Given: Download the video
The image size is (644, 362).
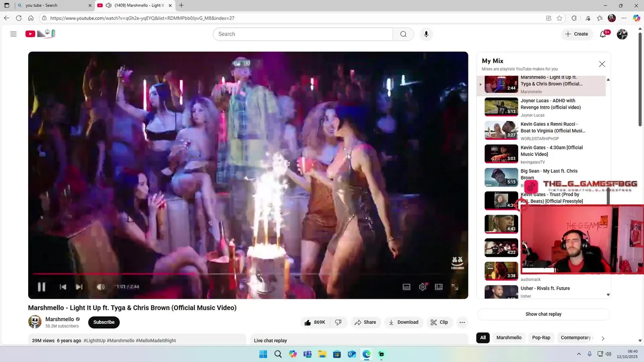Looking at the screenshot, I should click(404, 322).
